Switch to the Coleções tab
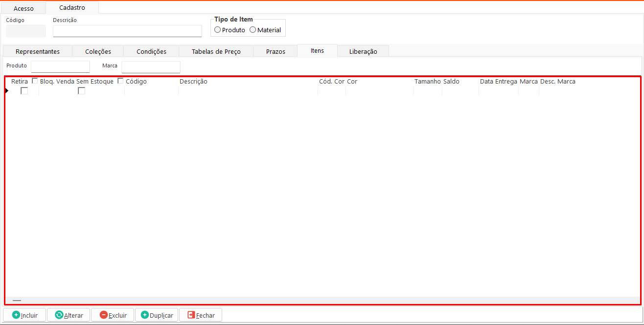The width and height of the screenshot is (644, 325). (98, 51)
